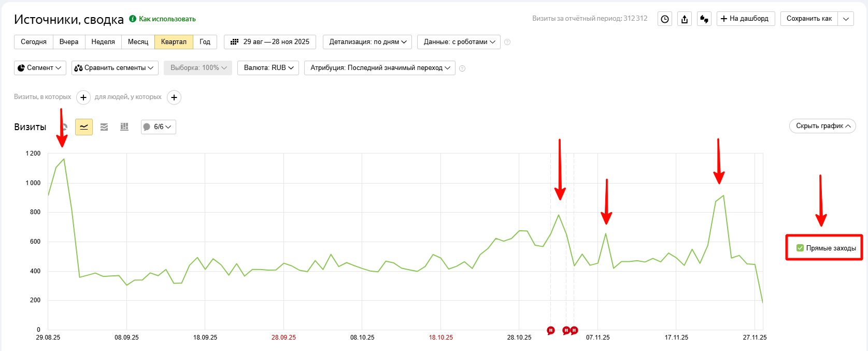The width and height of the screenshot is (868, 351).
Task: Open the 'Как использовать' help link
Action: tap(167, 19)
